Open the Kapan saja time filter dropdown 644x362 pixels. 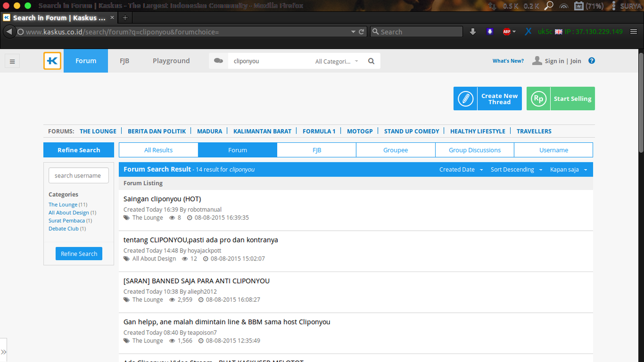[x=569, y=169]
